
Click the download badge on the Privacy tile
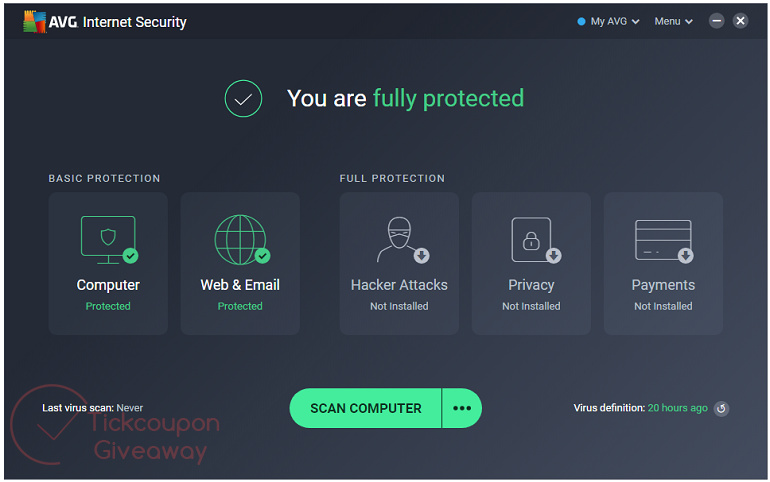(x=553, y=255)
